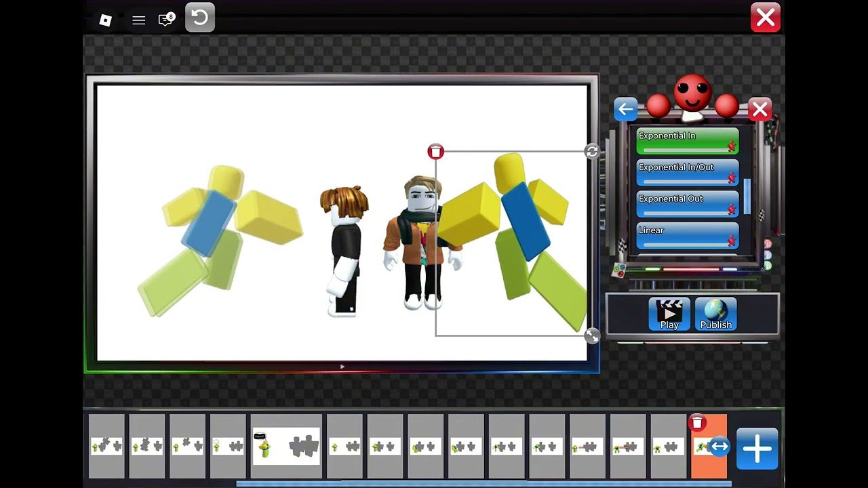The height and width of the screenshot is (488, 868).
Task: Select Exponential In easing style
Action: pyautogui.click(x=688, y=141)
